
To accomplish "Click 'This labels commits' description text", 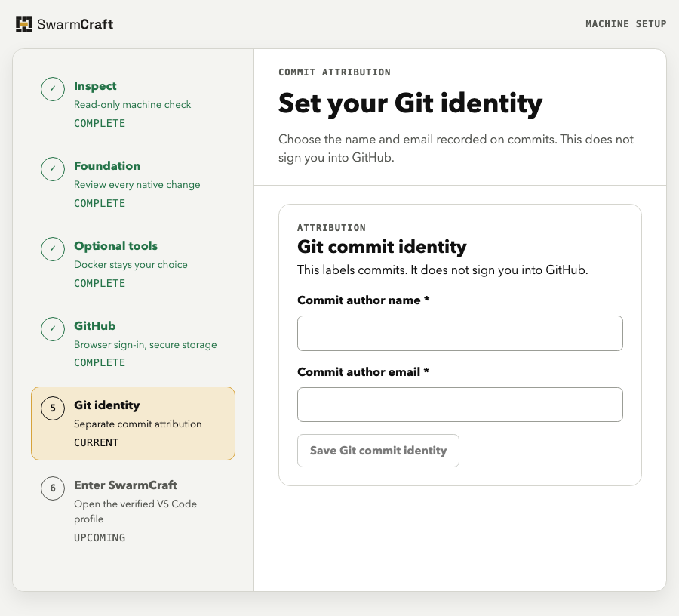I will 443,270.
